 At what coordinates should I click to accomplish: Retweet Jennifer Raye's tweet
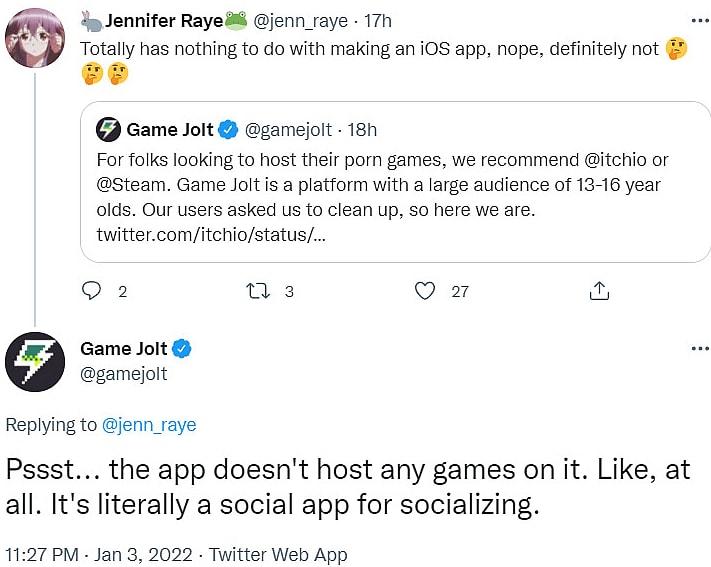click(x=257, y=291)
